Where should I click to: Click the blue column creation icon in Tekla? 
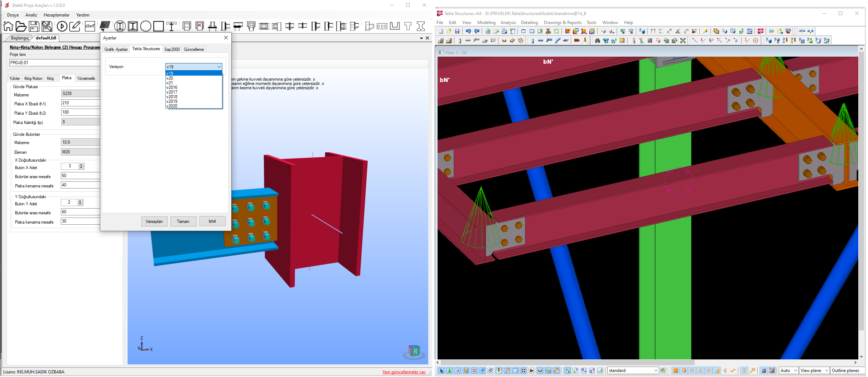[533, 40]
